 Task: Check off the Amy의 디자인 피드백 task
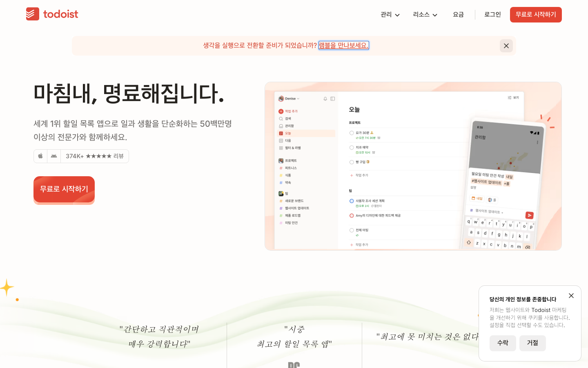(x=352, y=215)
